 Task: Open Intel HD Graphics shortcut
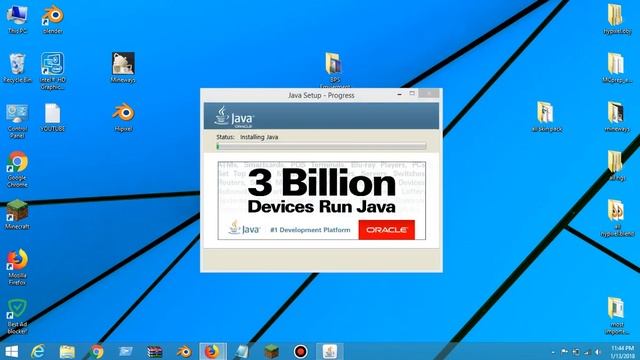pos(53,71)
